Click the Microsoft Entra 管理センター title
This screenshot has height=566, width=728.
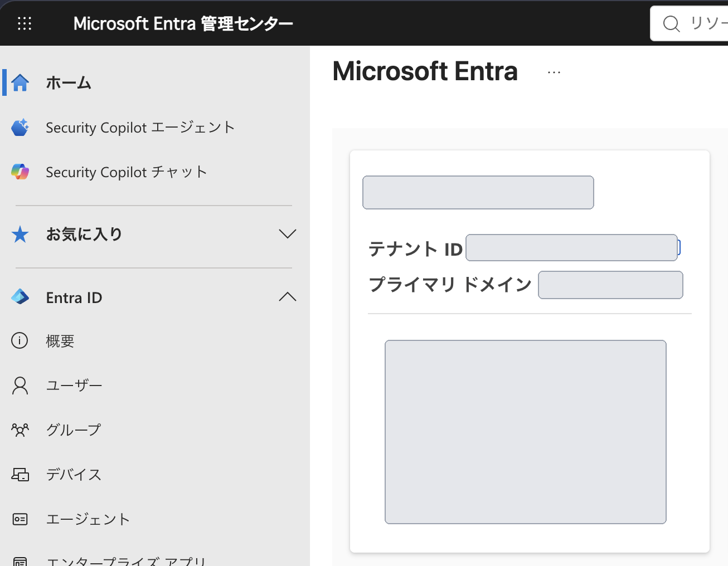tap(183, 23)
